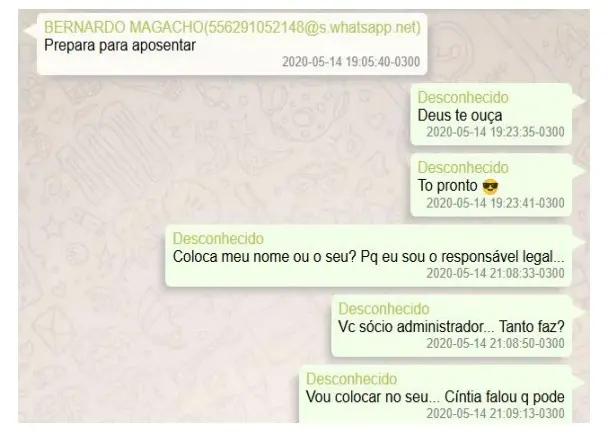Click the 'Deus te ouça' message bubble
The image size is (610, 444).
[x=491, y=114]
